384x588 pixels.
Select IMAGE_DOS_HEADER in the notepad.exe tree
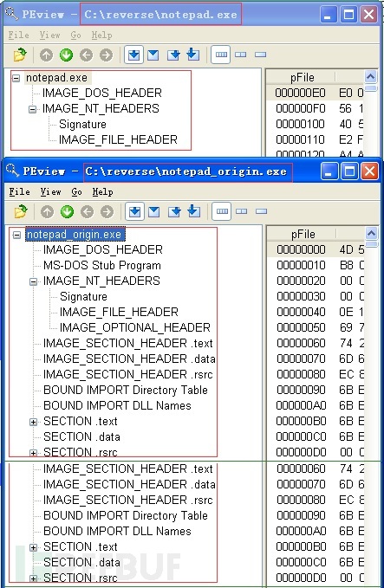pyautogui.click(x=102, y=93)
